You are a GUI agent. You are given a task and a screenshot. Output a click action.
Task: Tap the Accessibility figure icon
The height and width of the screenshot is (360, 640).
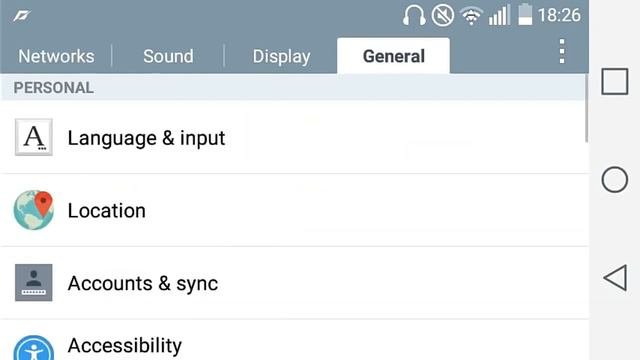pos(33,348)
